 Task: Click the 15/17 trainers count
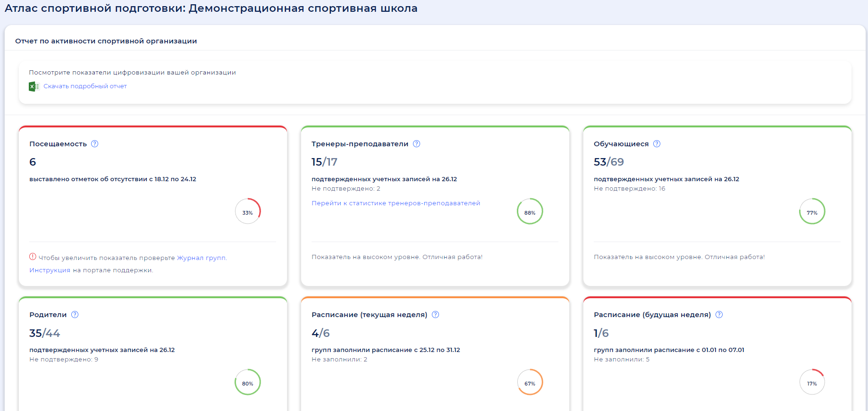tap(324, 162)
